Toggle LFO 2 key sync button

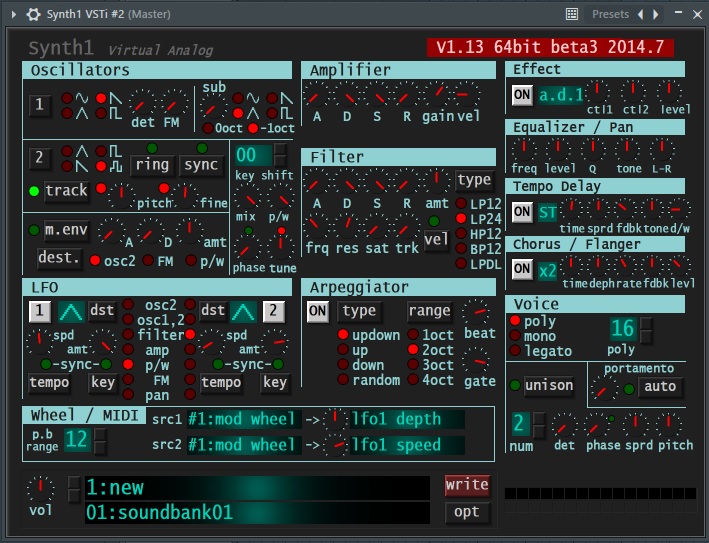(274, 383)
